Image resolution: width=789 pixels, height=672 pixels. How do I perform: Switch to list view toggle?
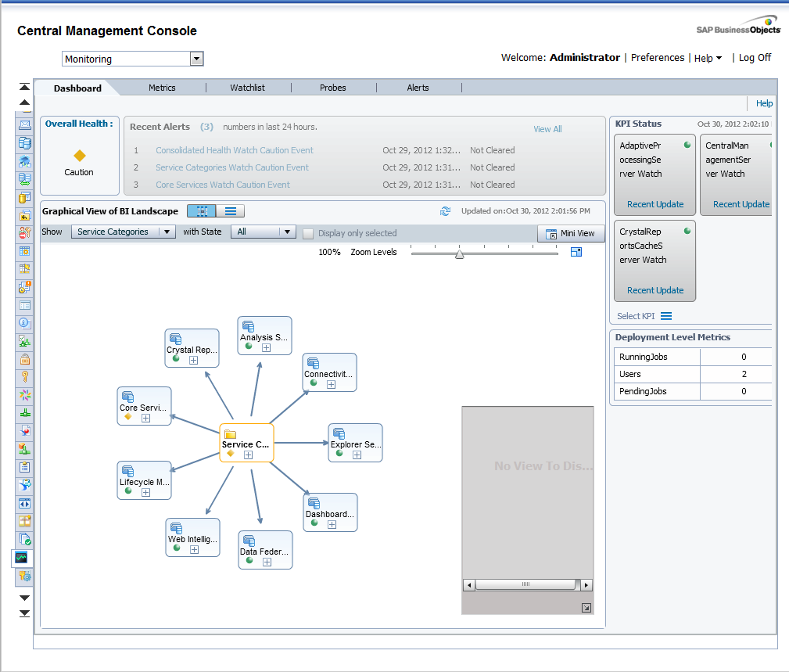(231, 211)
